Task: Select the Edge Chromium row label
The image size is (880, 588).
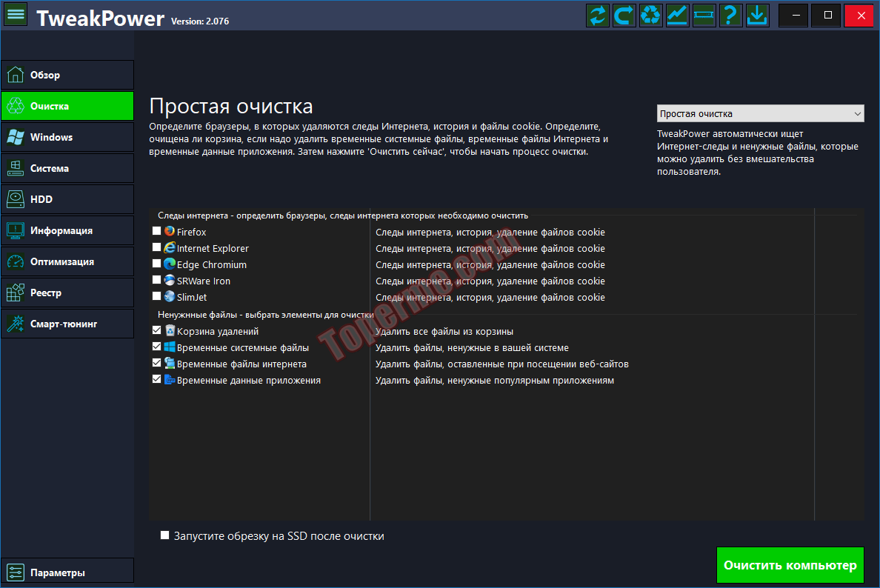Action: 212,264
